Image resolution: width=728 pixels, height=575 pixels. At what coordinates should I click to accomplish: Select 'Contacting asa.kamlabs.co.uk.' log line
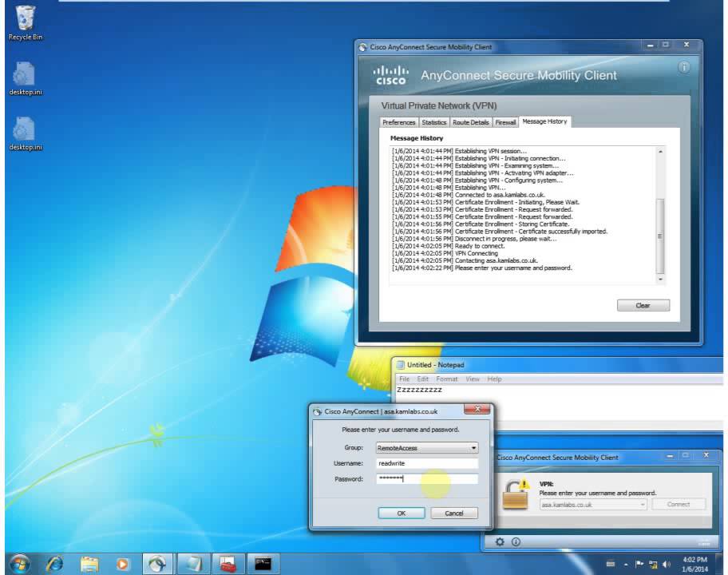465,260
